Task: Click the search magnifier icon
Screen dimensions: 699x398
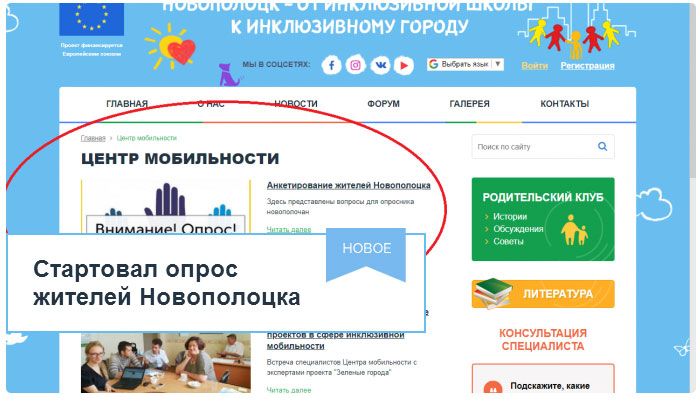Action: [x=602, y=146]
